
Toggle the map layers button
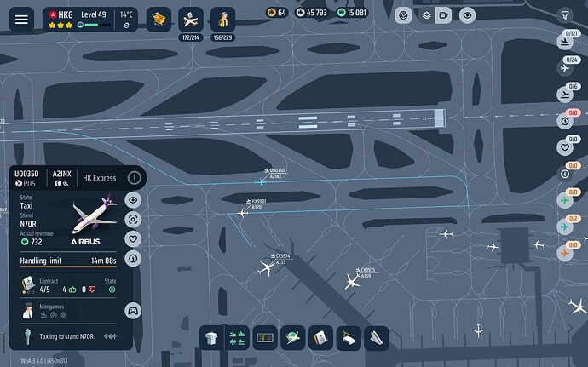pos(424,15)
